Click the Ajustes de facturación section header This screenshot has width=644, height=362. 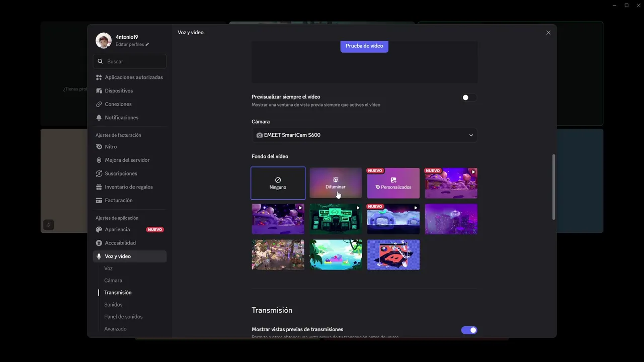(118, 135)
